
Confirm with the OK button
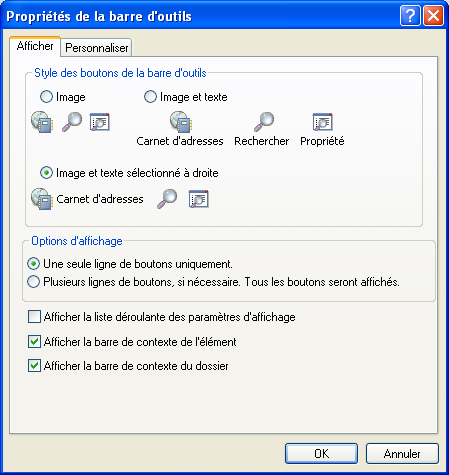321,454
